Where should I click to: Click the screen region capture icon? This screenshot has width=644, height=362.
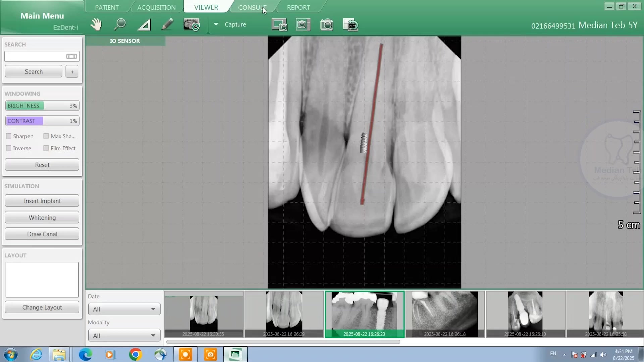(x=279, y=25)
